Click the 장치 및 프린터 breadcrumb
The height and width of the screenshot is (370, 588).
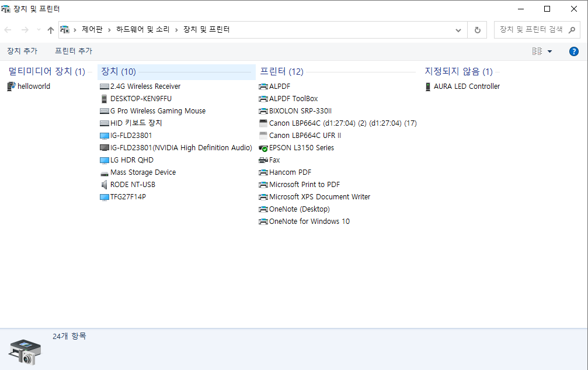(207, 30)
